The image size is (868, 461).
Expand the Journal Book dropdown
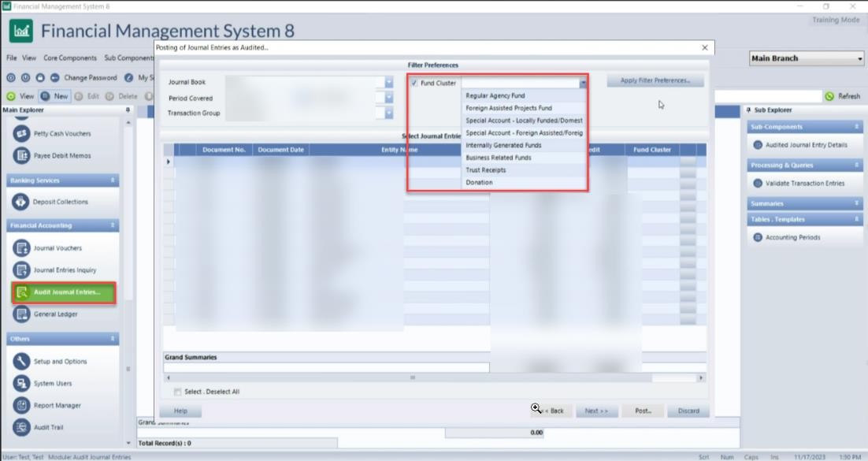[388, 82]
